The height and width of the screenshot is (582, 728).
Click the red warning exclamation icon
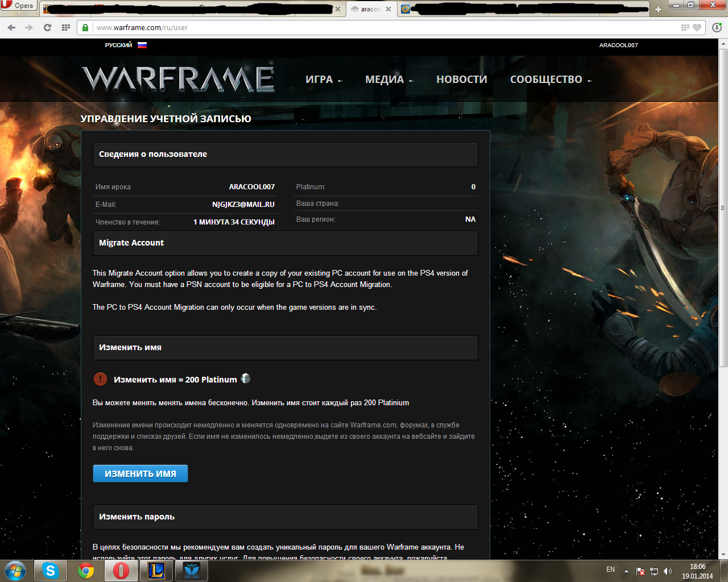(x=100, y=379)
